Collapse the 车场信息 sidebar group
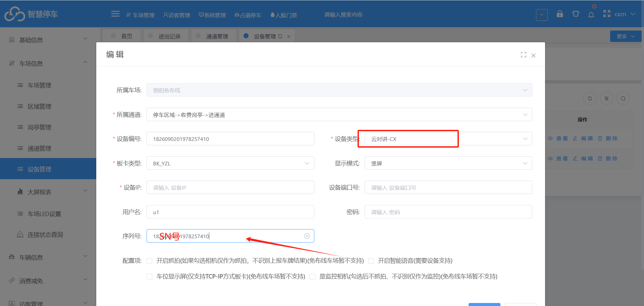The width and height of the screenshot is (644, 306). click(x=48, y=63)
